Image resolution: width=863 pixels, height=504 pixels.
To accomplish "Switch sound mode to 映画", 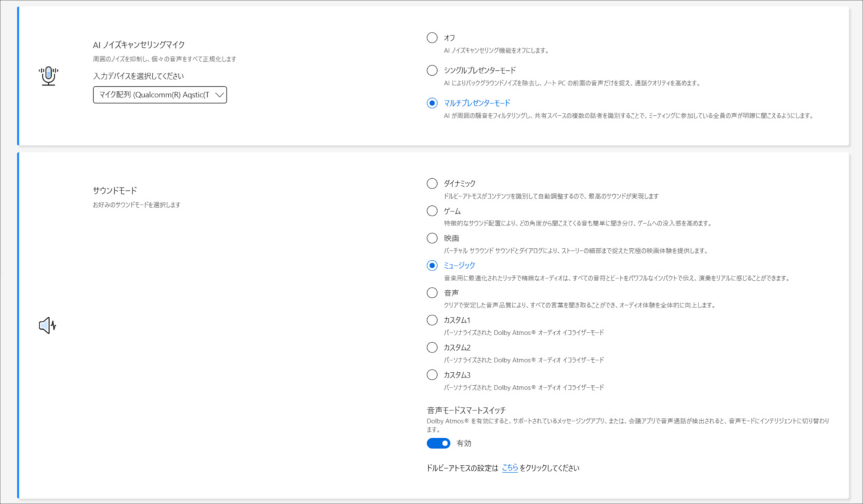I will click(432, 238).
